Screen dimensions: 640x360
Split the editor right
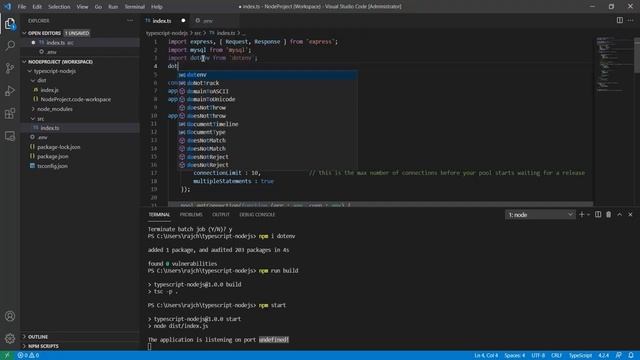point(620,20)
